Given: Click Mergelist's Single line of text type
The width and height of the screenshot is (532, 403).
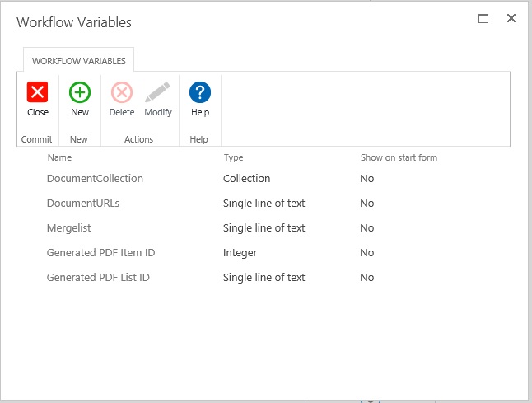Looking at the screenshot, I should click(264, 228).
